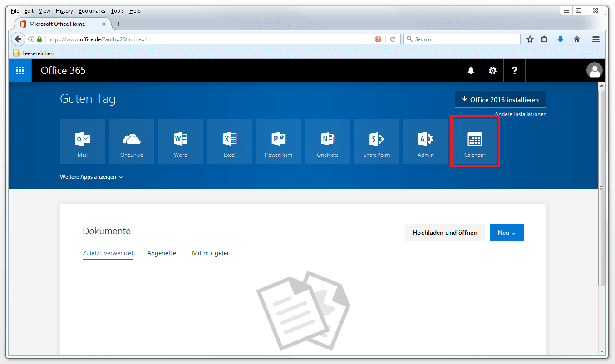Click the page vertical scrollbar thumb
This screenshot has height=364, width=615.
pos(602,187)
